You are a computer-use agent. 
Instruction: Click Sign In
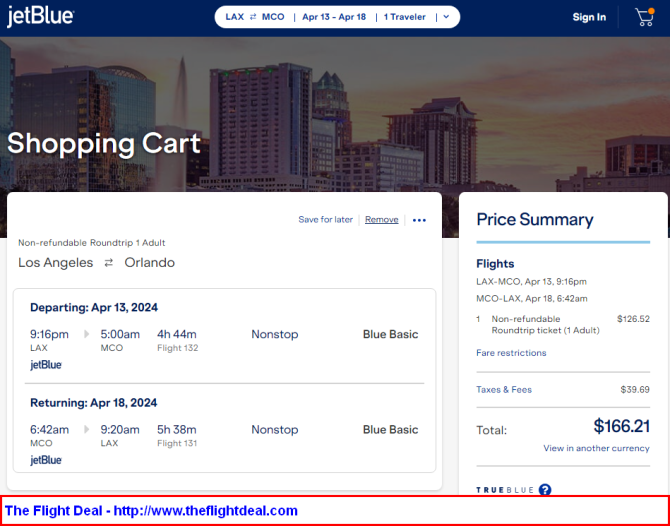[589, 17]
